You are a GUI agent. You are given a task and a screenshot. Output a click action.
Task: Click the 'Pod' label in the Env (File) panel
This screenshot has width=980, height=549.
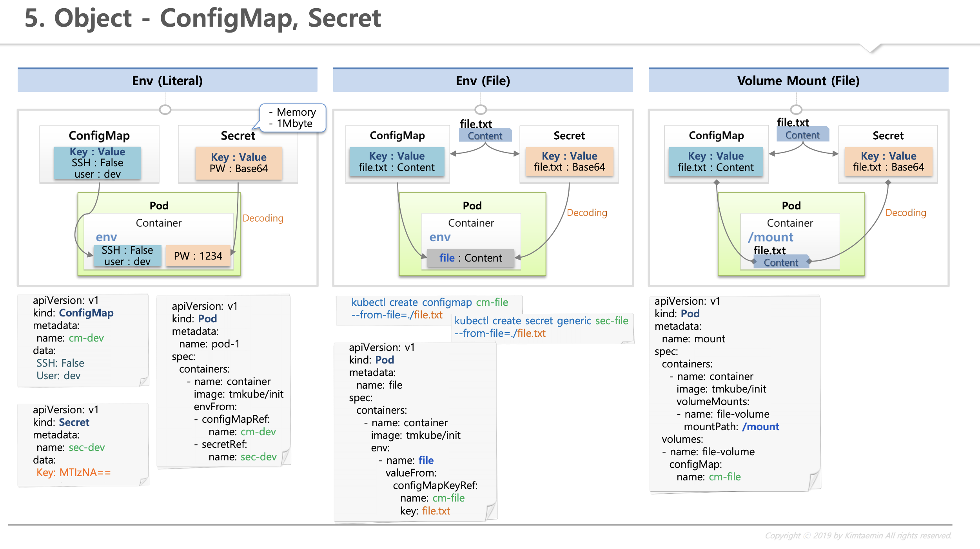[x=472, y=205]
